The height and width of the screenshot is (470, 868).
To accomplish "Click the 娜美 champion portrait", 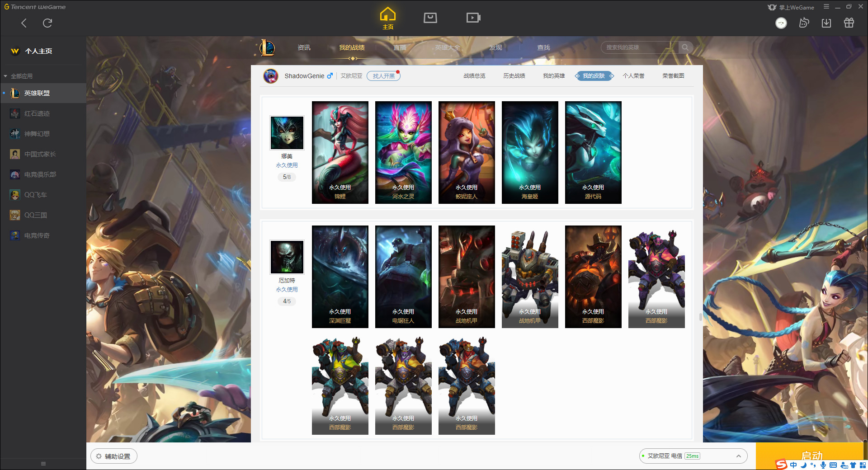I will [287, 133].
